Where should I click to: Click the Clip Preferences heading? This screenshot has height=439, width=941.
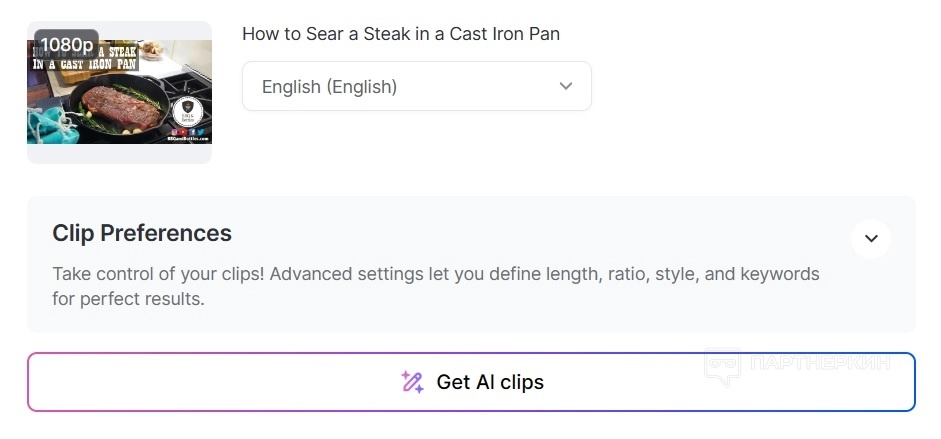coord(142,233)
